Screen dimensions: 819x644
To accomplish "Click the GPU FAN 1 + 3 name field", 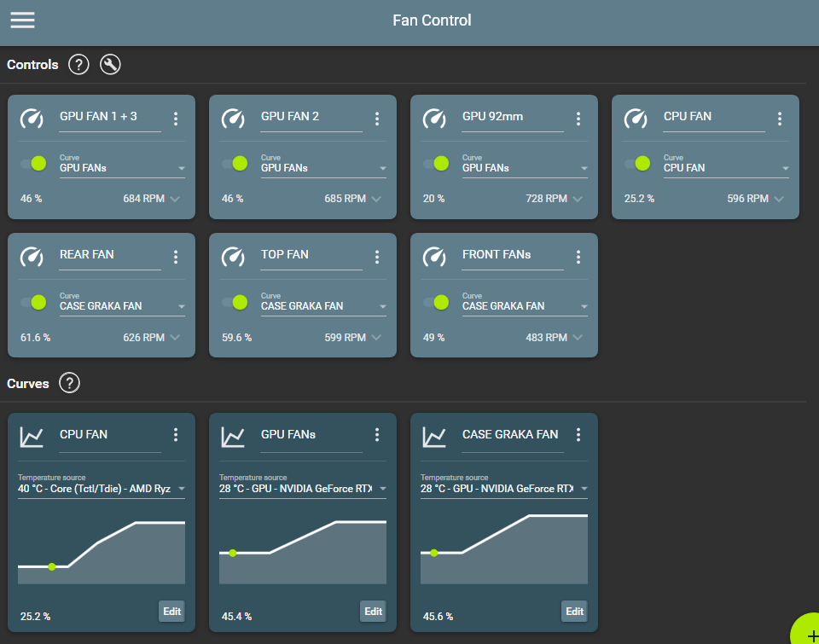I will pos(110,119).
